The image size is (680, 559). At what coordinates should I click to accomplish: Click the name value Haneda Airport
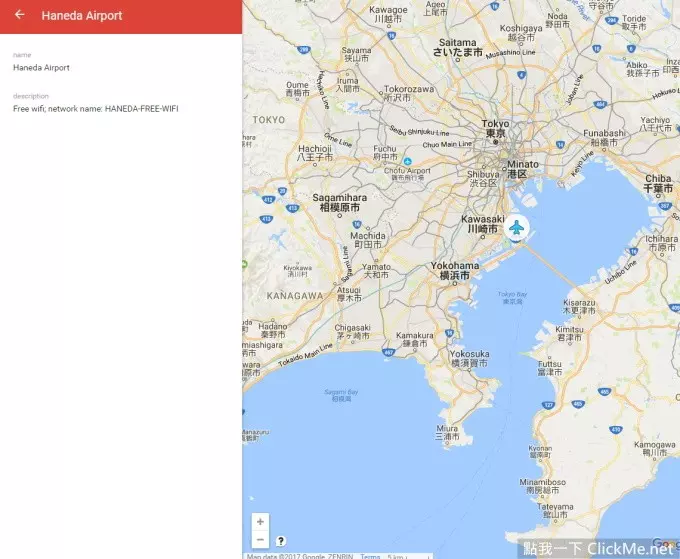click(41, 68)
